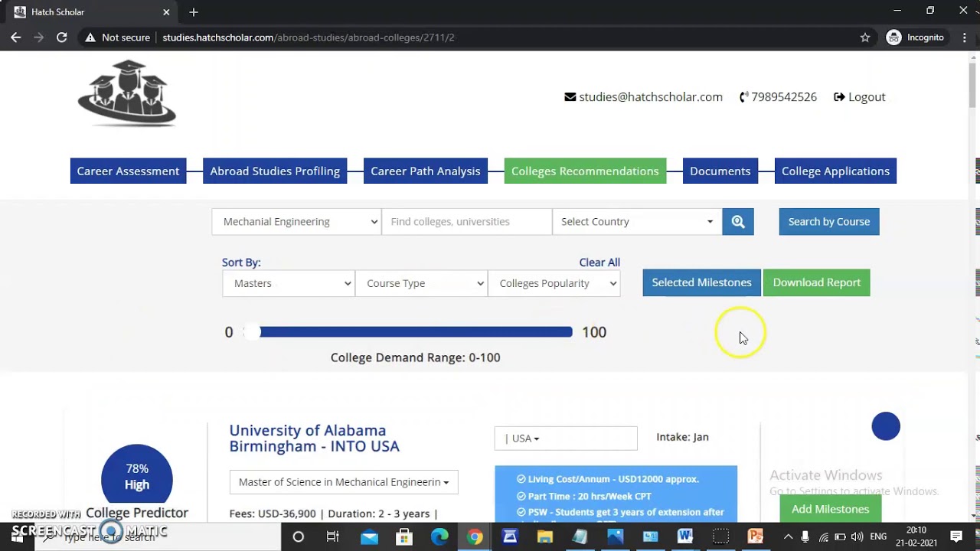Open the taskbar clock showing 20:10

(916, 536)
